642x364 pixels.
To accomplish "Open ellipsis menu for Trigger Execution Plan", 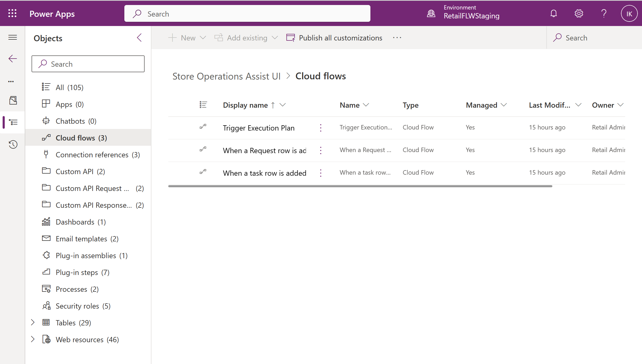I will [x=321, y=128].
